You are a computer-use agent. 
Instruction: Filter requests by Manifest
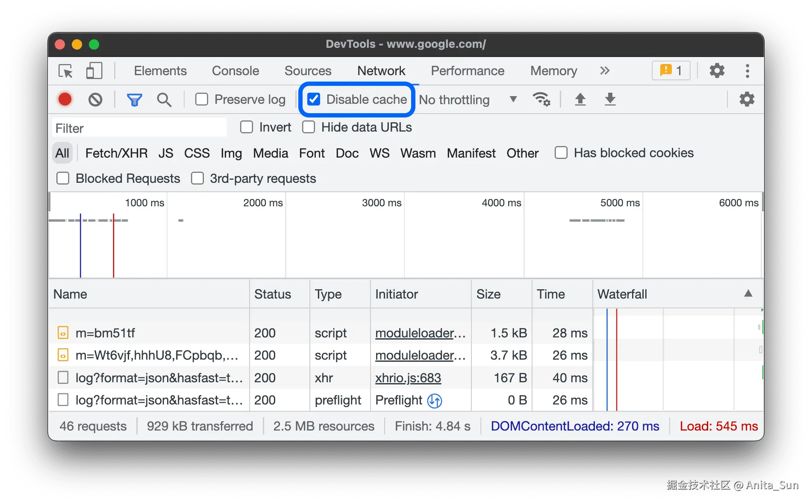pos(471,153)
